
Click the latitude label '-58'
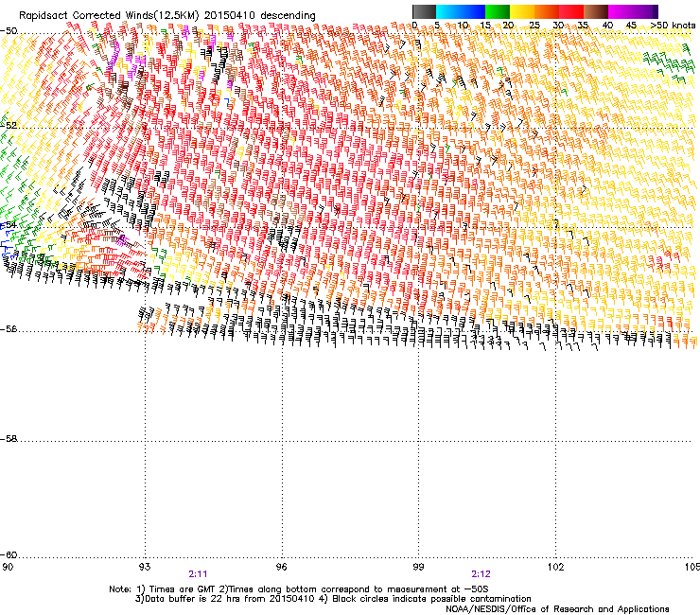coord(9,439)
